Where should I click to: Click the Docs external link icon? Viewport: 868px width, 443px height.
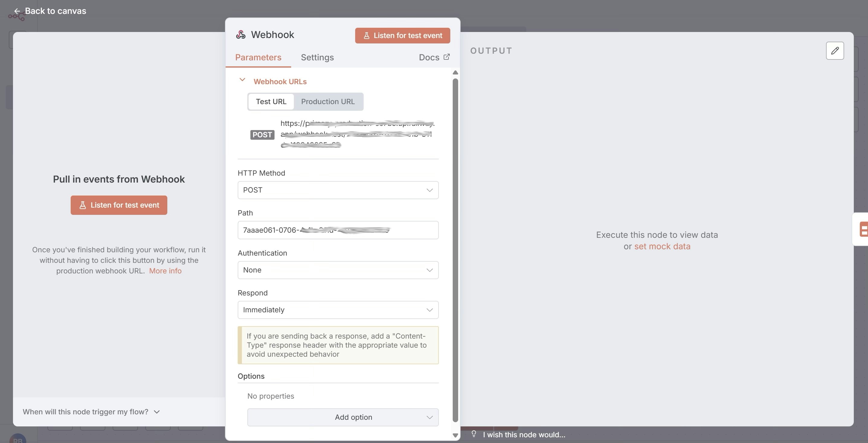[446, 57]
